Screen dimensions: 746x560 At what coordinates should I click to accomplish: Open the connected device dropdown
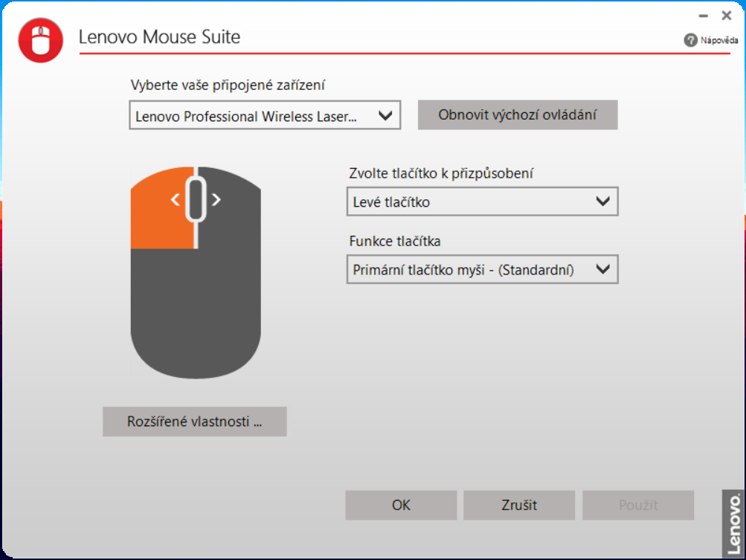[x=265, y=116]
